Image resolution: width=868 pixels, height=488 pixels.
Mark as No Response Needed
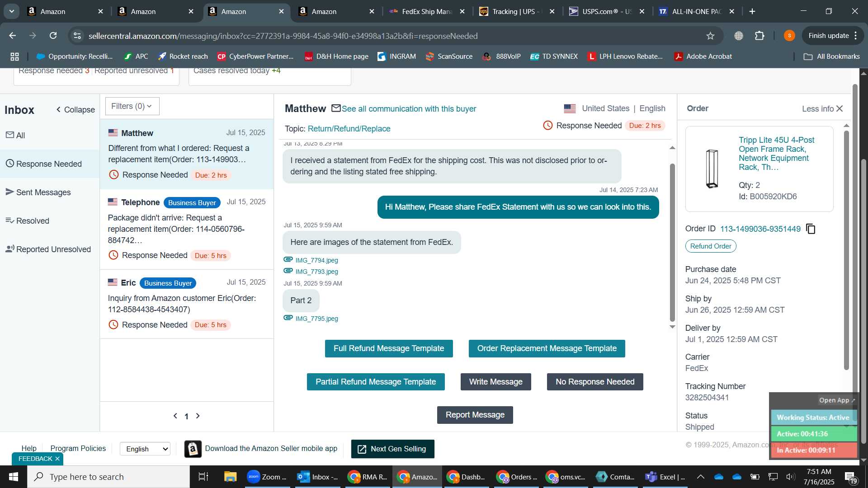[x=595, y=382]
